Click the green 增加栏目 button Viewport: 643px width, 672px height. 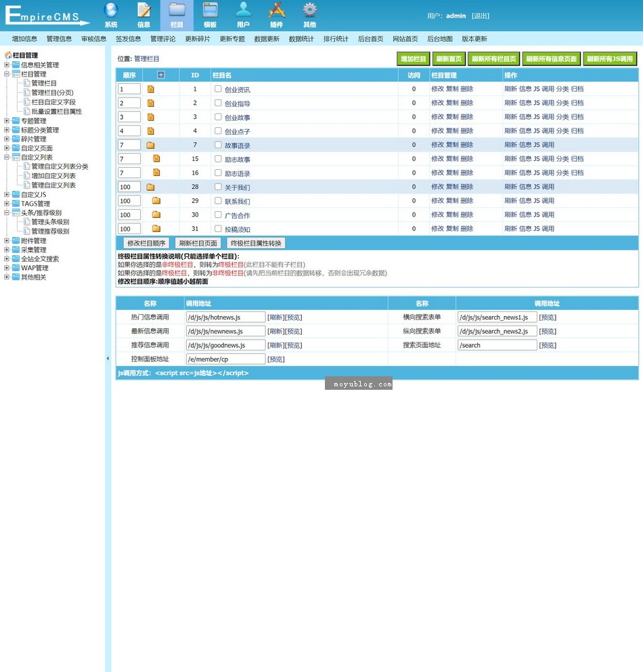pos(414,59)
